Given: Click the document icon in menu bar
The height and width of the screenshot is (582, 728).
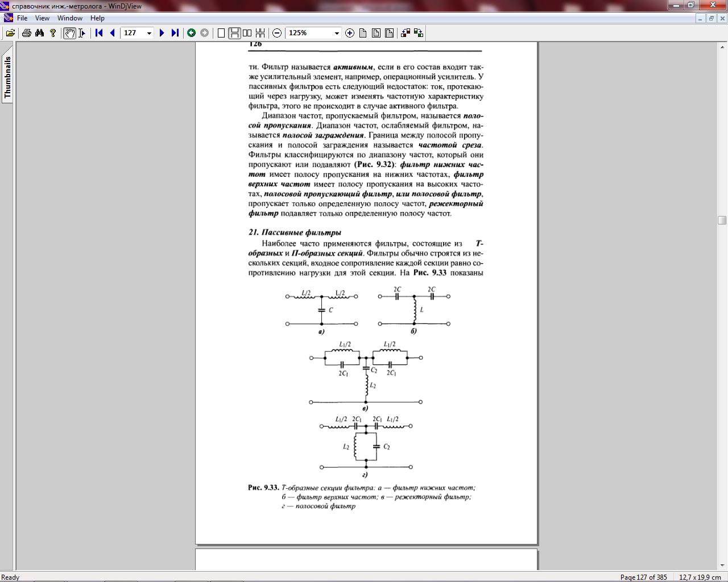Looking at the screenshot, I should (x=8, y=18).
